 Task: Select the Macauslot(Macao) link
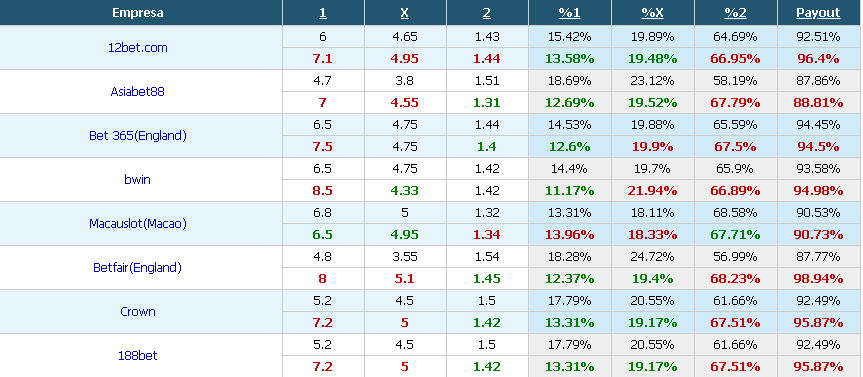[138, 224]
